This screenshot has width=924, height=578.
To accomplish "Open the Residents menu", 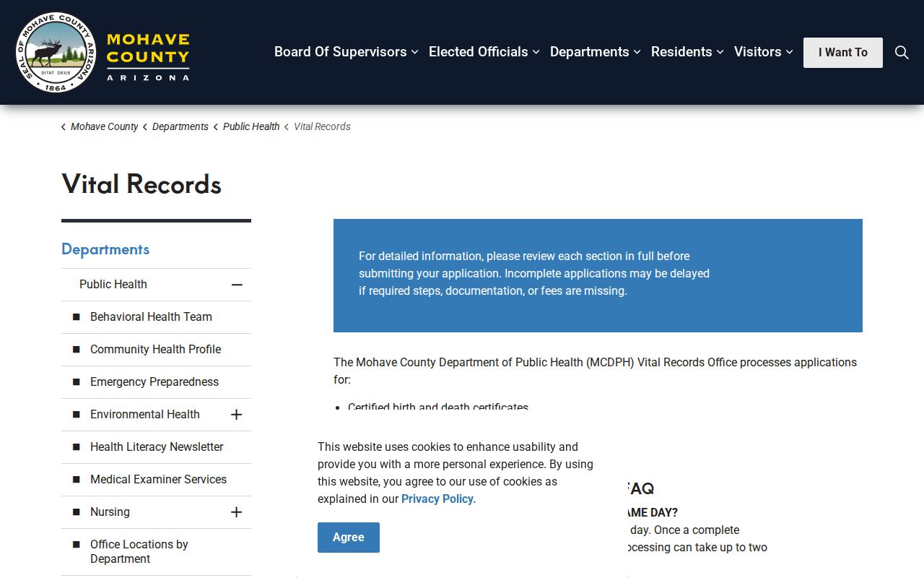I will pos(687,52).
